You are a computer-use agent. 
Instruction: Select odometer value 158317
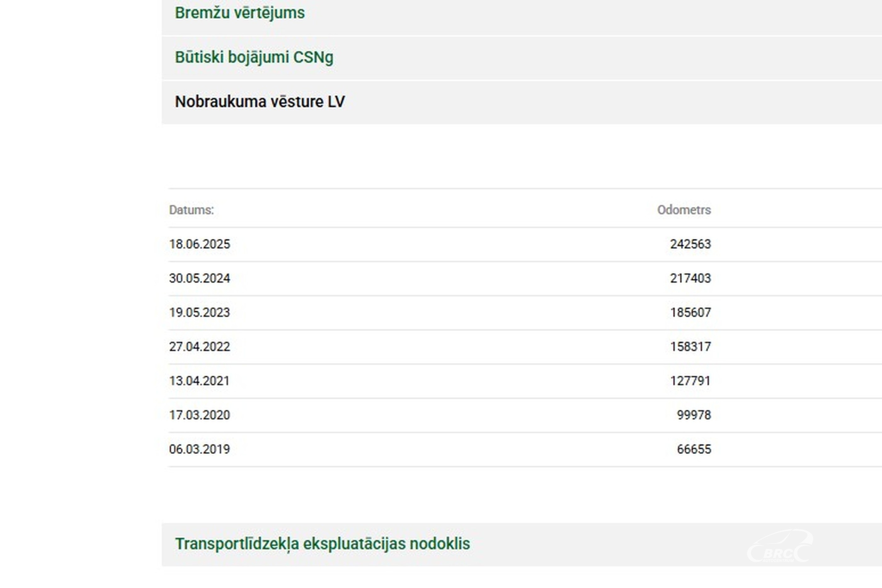point(690,346)
